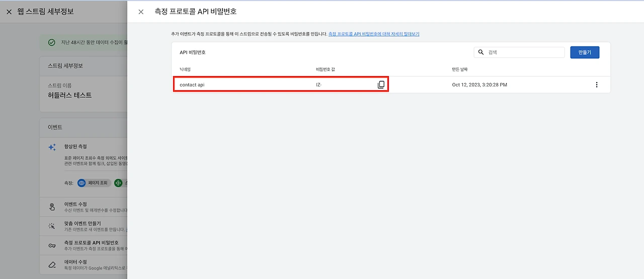Open 데이터 수정 in the background page
Screen dimensions: 644x279
[x=84, y=265]
